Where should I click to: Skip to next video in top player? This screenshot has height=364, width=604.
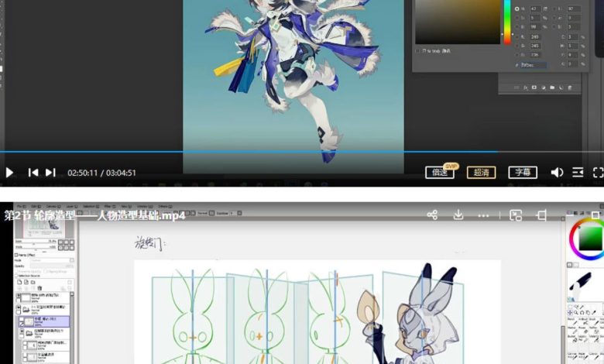pyautogui.click(x=51, y=173)
